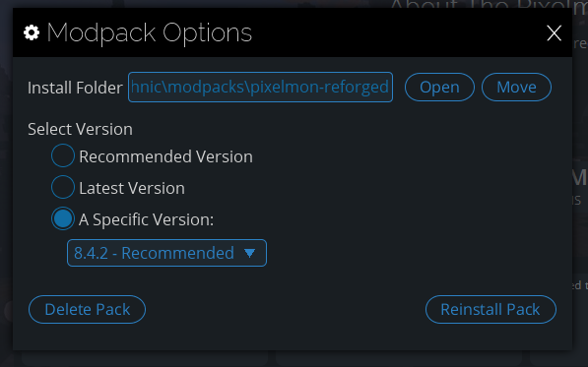Click the Modpack Options title text
The height and width of the screenshot is (367, 588).
pos(150,32)
